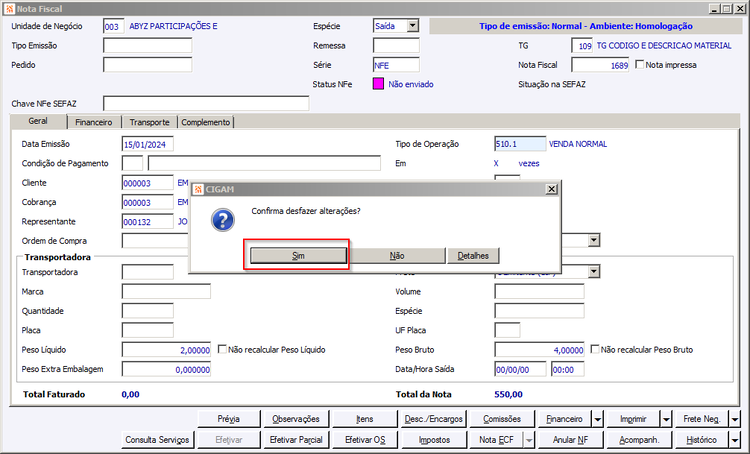
Task: Expand the arrow next to the Imprimir button
Action: click(666, 419)
